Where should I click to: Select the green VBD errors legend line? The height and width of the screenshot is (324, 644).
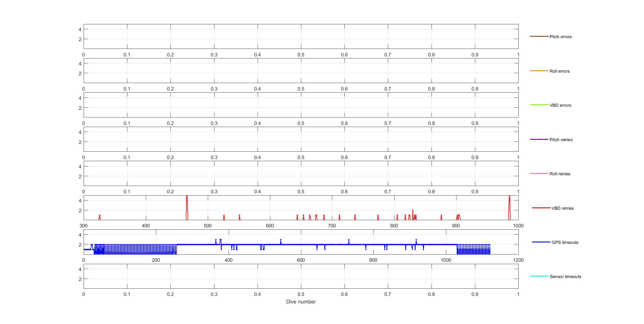coord(539,105)
